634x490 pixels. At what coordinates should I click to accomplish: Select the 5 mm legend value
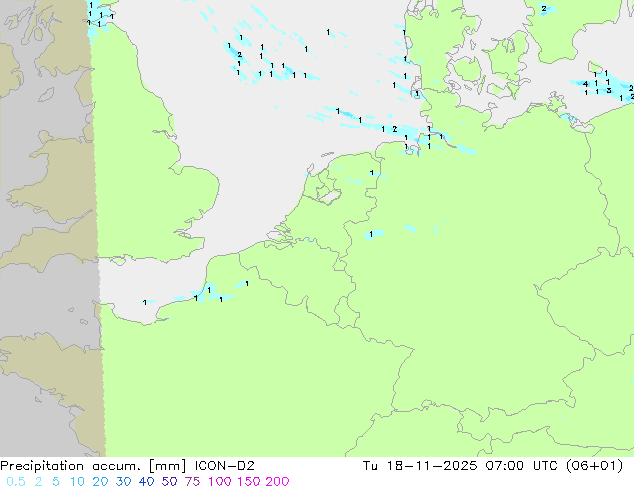(x=56, y=482)
